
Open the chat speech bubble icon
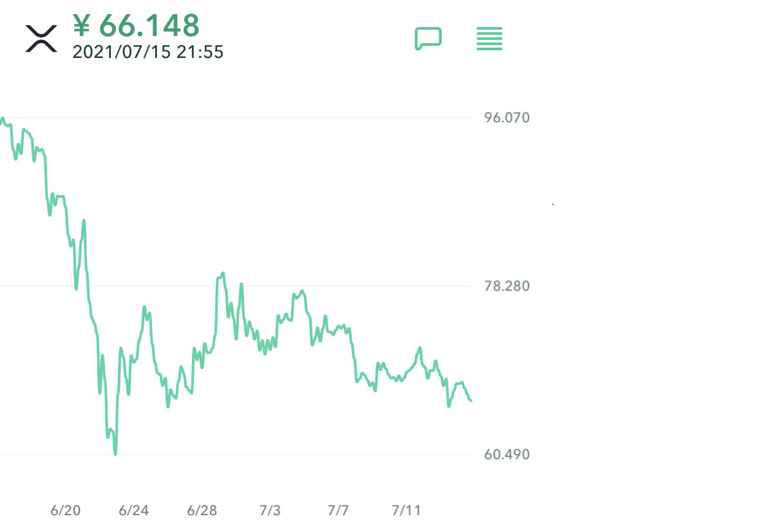pyautogui.click(x=428, y=39)
